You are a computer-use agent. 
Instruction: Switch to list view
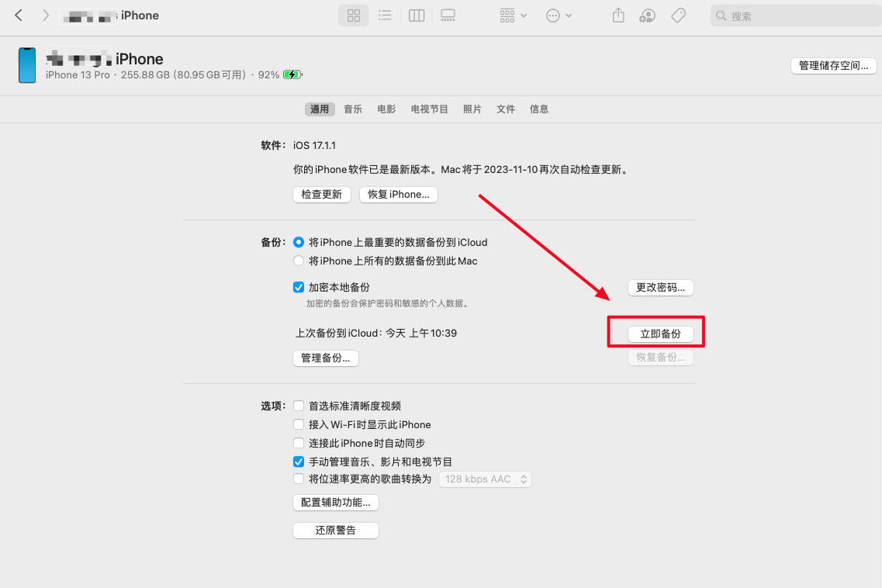tap(385, 16)
